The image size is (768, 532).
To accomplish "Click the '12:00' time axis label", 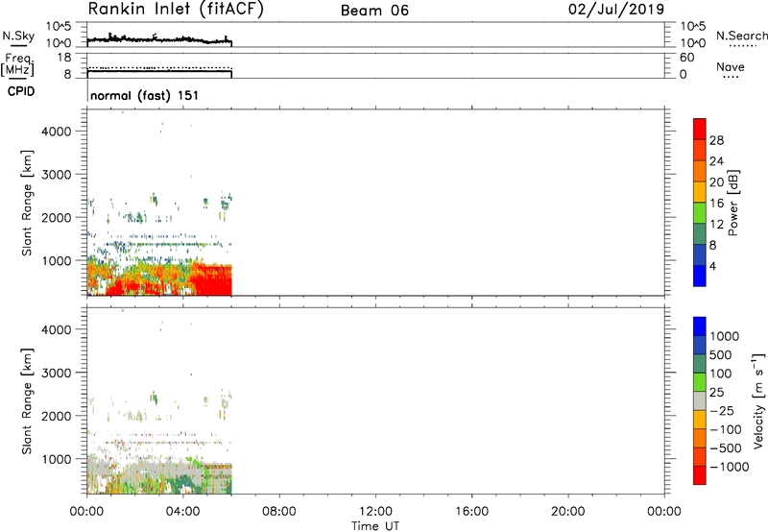I will [x=375, y=512].
